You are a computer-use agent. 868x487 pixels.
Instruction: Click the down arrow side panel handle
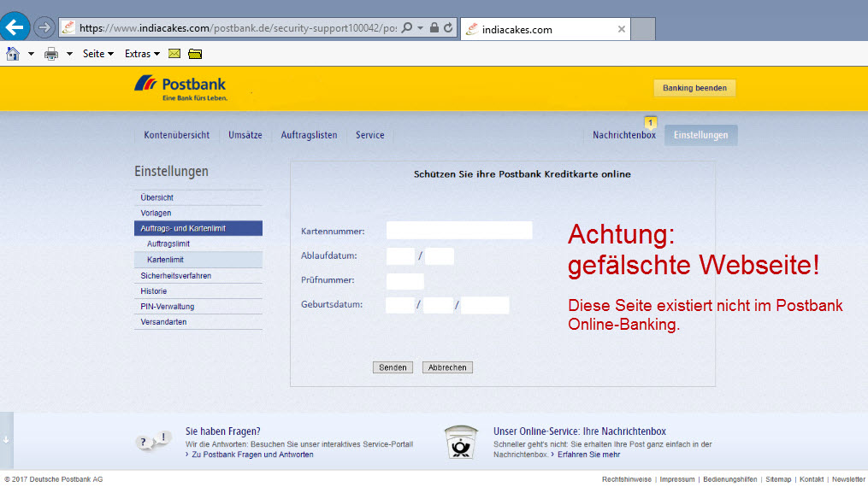point(6,440)
